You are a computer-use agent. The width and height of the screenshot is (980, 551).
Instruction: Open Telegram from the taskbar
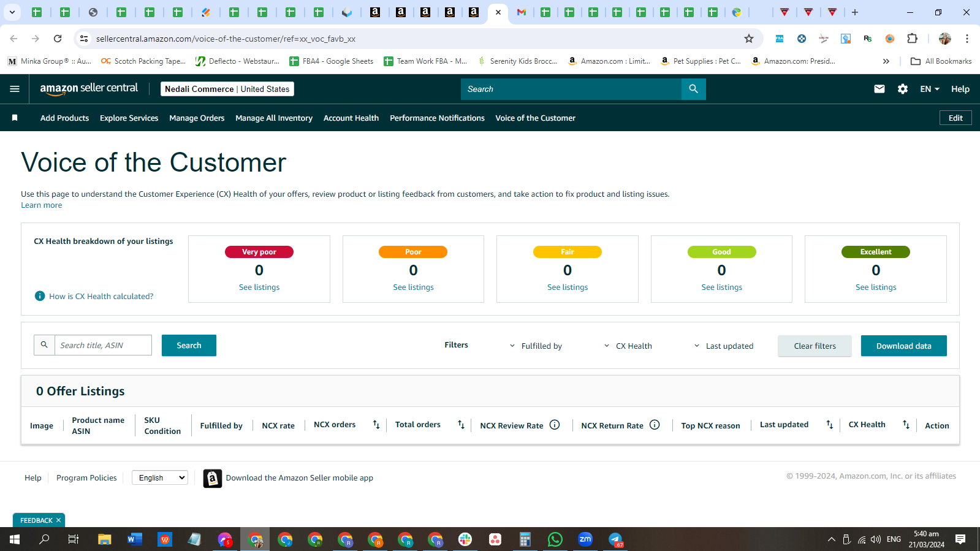(615, 539)
